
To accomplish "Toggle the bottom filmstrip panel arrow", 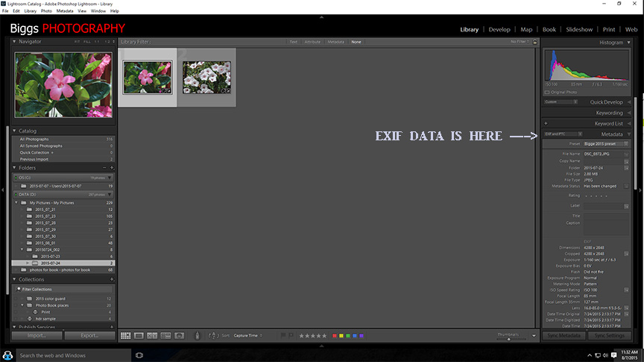I will 321,346.
